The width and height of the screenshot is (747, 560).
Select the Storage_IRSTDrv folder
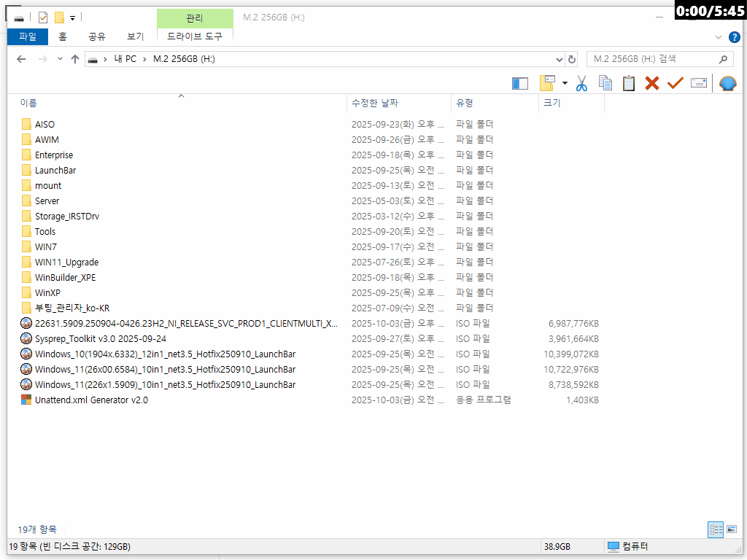point(67,216)
